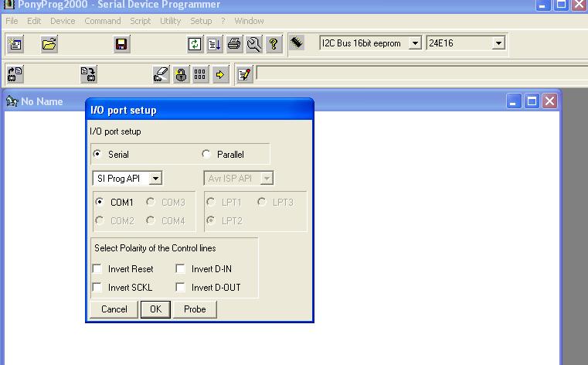Enable the Invert SCKL checkbox
The image size is (588, 365).
97,287
